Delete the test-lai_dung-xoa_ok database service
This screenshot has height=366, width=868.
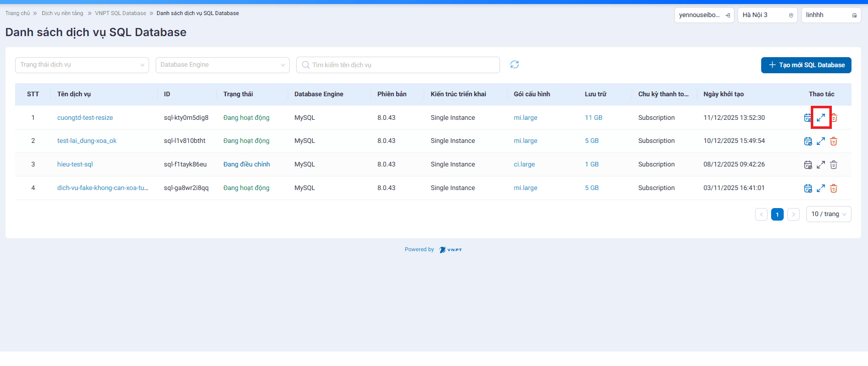(833, 141)
